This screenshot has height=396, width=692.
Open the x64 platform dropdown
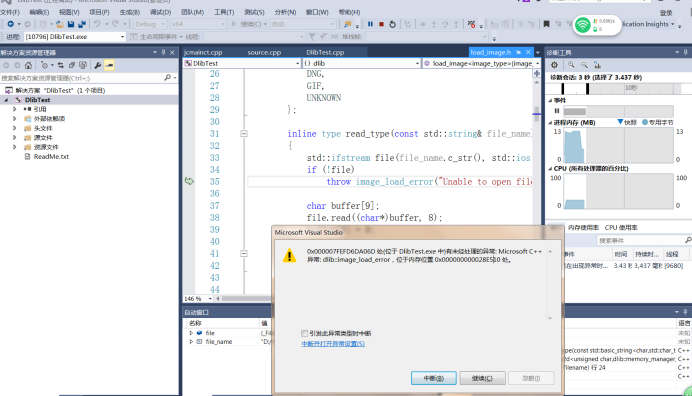(x=198, y=24)
